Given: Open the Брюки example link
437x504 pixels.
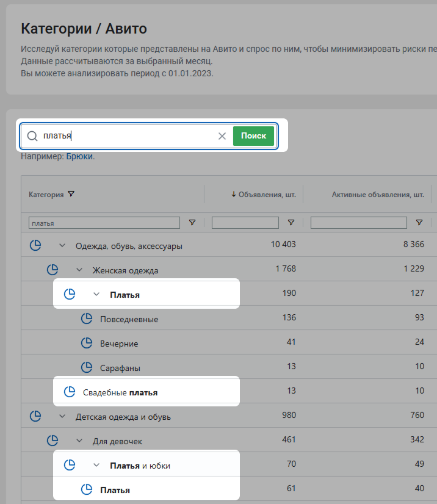Looking at the screenshot, I should tap(79, 157).
